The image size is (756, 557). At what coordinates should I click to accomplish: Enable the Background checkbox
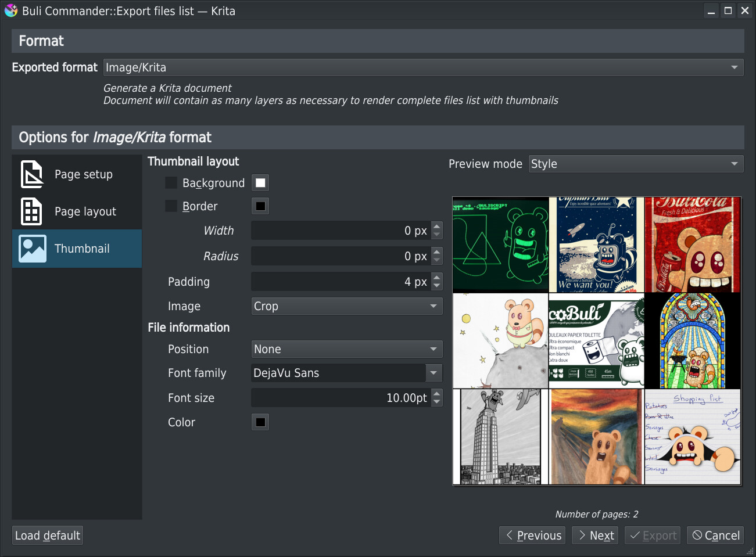[x=171, y=183]
